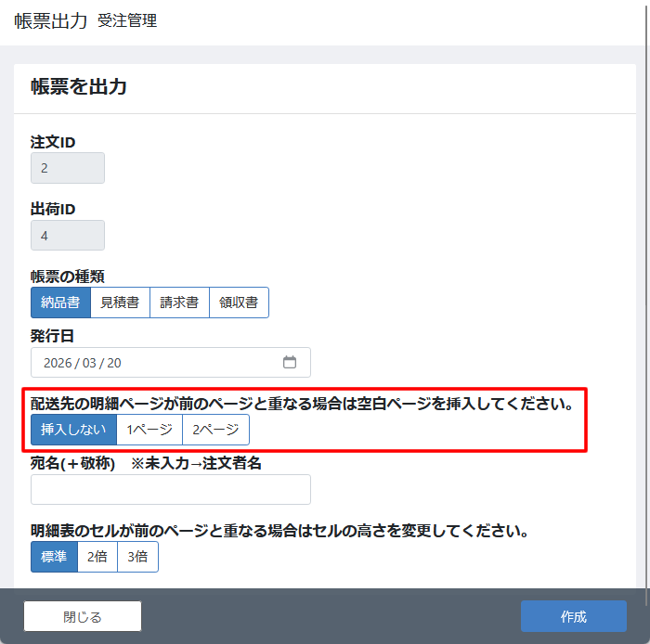The image size is (650, 644).
Task: Click the vertical scrollbar on the right
Action: pyautogui.click(x=646, y=303)
